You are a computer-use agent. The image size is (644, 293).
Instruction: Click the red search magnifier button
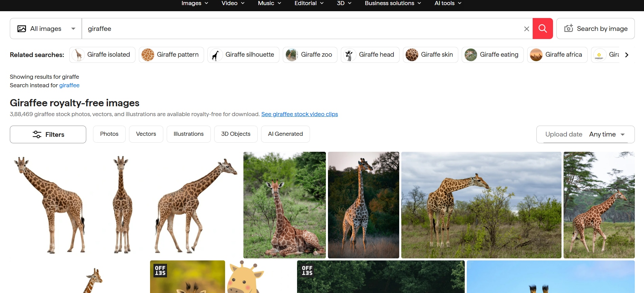point(542,29)
